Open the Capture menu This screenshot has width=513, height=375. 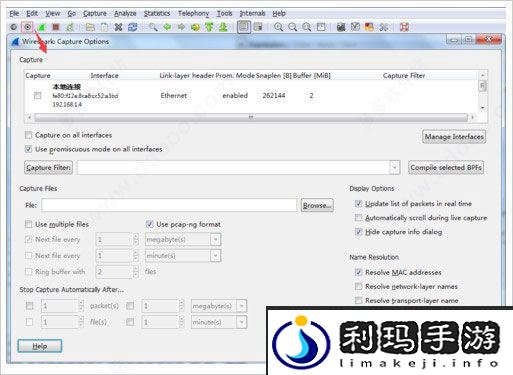click(95, 13)
